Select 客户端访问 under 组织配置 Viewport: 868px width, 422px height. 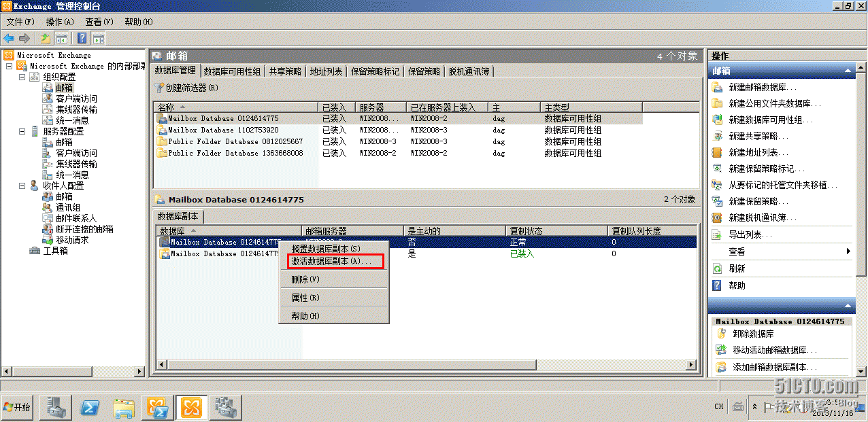click(x=76, y=99)
